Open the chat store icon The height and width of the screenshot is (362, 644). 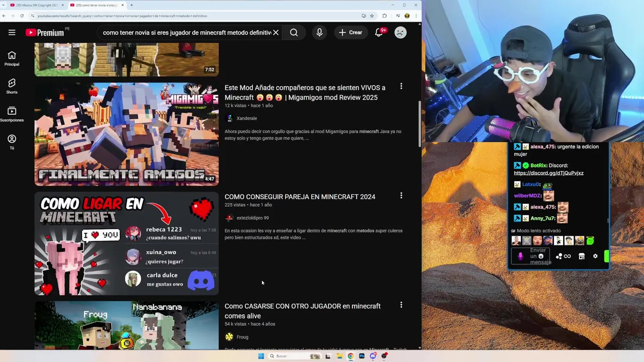pyautogui.click(x=582, y=256)
